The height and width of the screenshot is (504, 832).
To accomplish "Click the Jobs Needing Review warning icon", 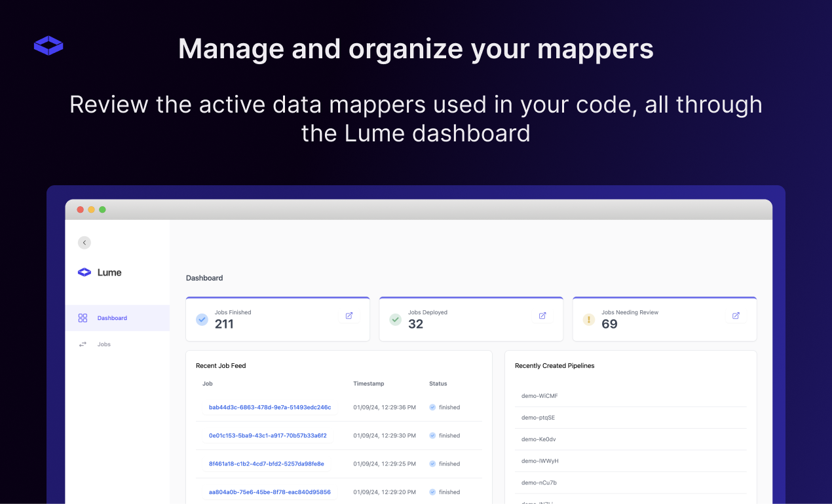I will click(588, 320).
